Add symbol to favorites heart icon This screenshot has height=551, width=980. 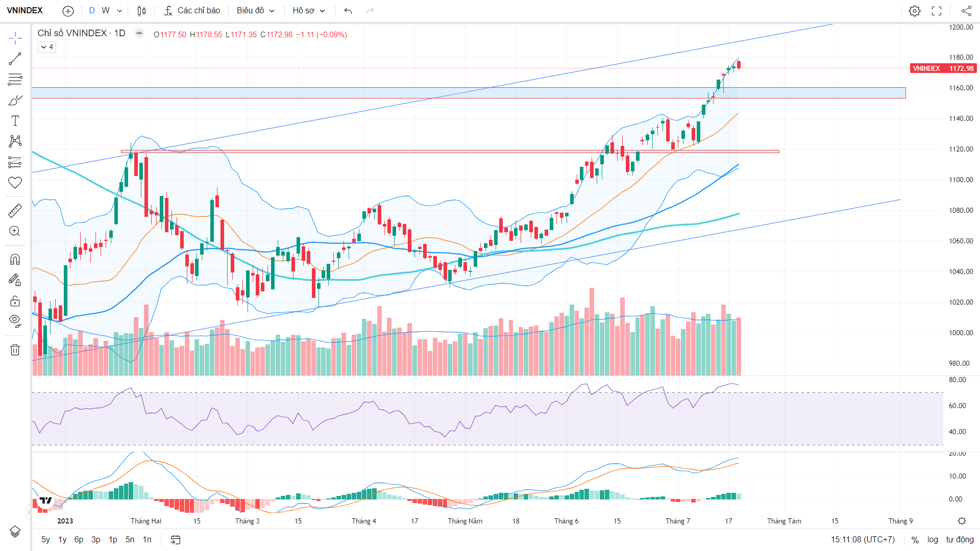pos(15,183)
